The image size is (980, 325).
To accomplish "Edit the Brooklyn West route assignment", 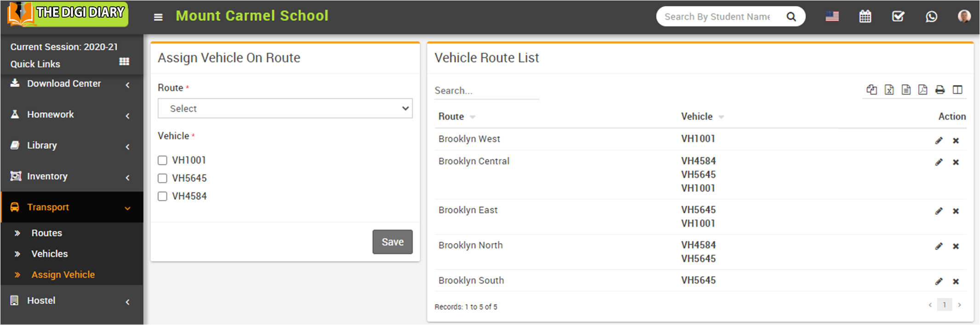I will coord(939,141).
